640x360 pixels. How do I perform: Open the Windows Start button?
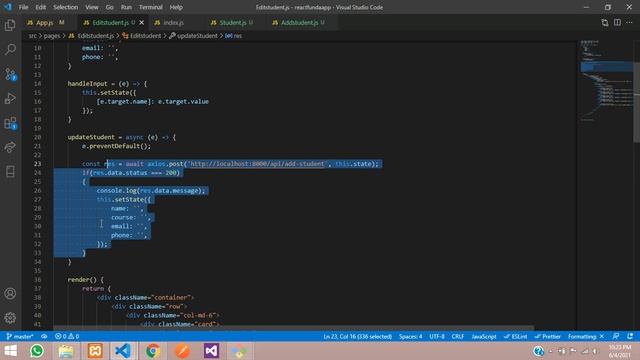[x=11, y=351]
